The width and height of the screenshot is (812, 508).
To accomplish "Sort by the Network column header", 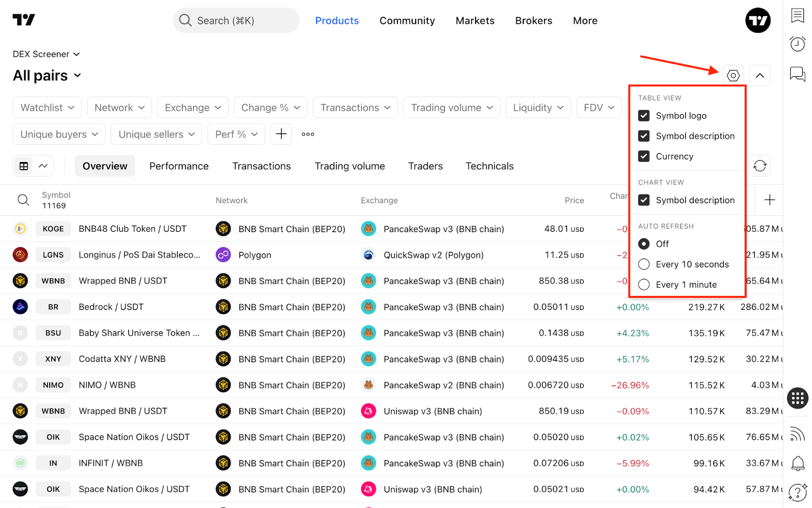I will (x=231, y=200).
